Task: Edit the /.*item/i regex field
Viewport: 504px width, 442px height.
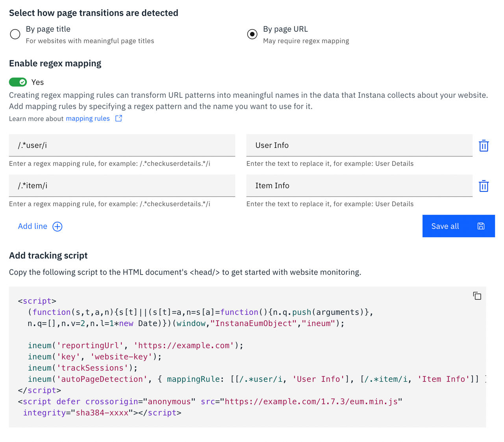Action: [x=122, y=186]
